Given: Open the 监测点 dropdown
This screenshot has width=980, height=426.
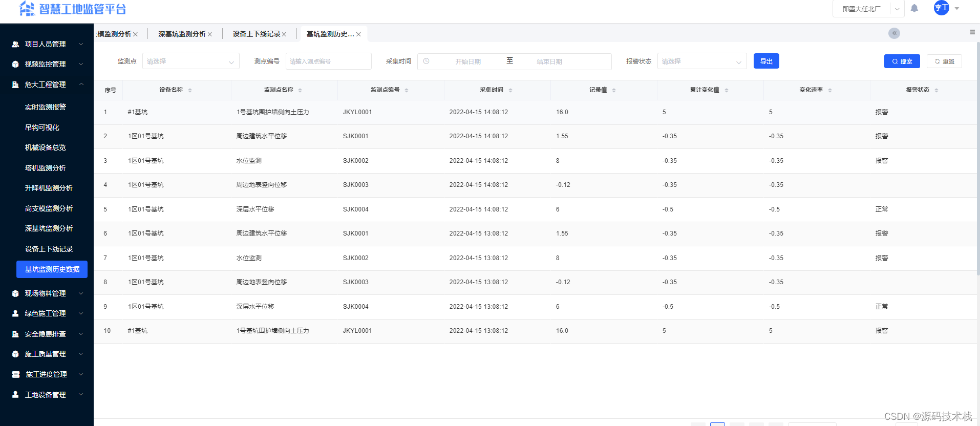Looking at the screenshot, I should 190,61.
